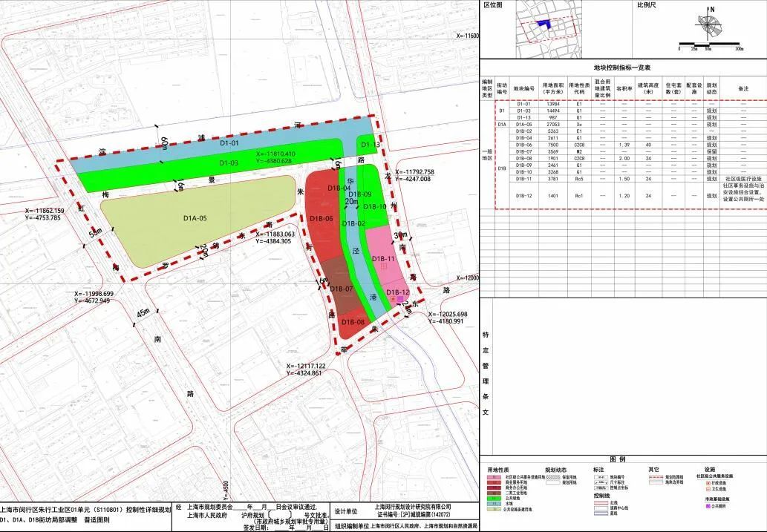Viewport: 767px width, 532px height.
Task: Click the blank 规划用地 legend symbol
Action: coord(553,482)
